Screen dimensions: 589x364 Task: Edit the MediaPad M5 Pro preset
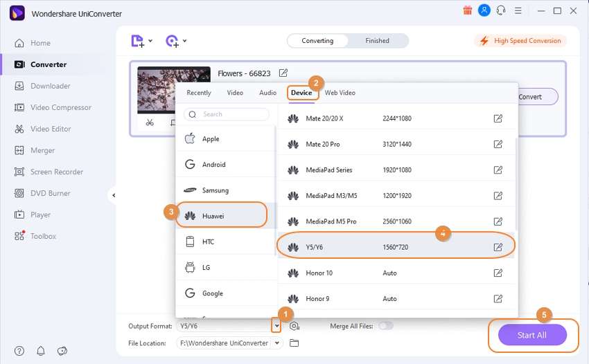[498, 221]
